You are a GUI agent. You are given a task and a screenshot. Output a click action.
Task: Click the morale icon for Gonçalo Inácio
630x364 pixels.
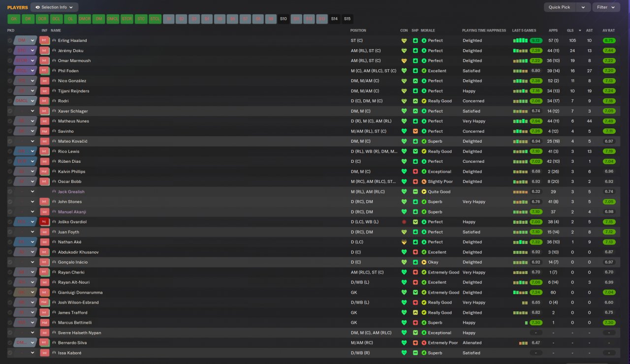click(x=424, y=262)
